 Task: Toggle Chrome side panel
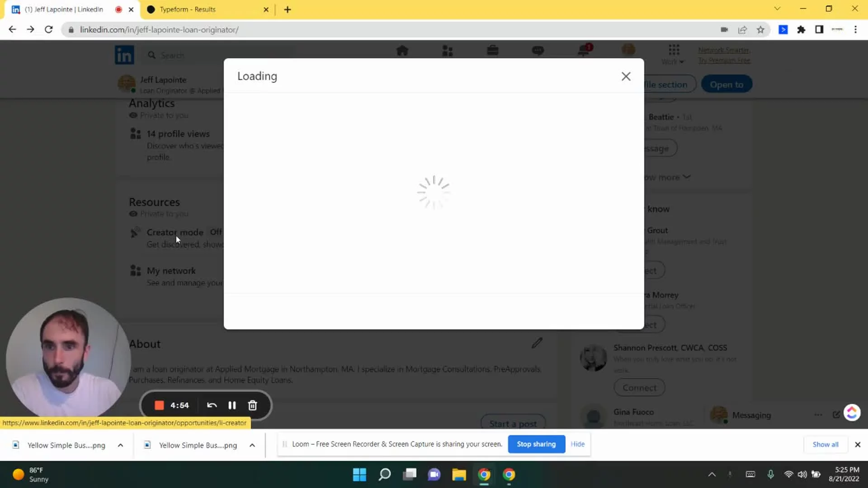(x=819, y=30)
